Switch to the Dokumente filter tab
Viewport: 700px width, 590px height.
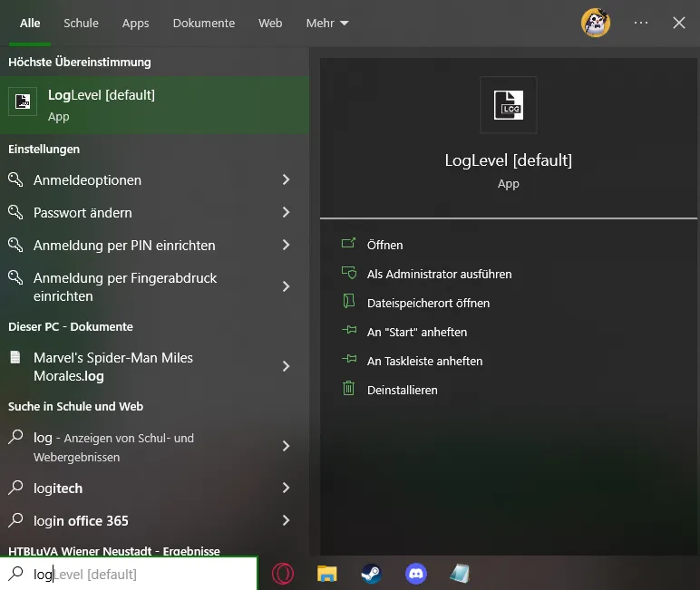point(203,24)
